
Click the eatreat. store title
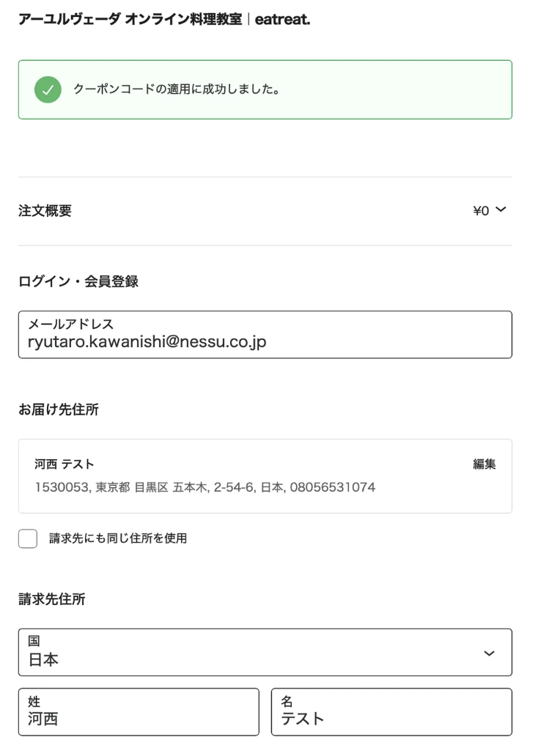click(282, 20)
